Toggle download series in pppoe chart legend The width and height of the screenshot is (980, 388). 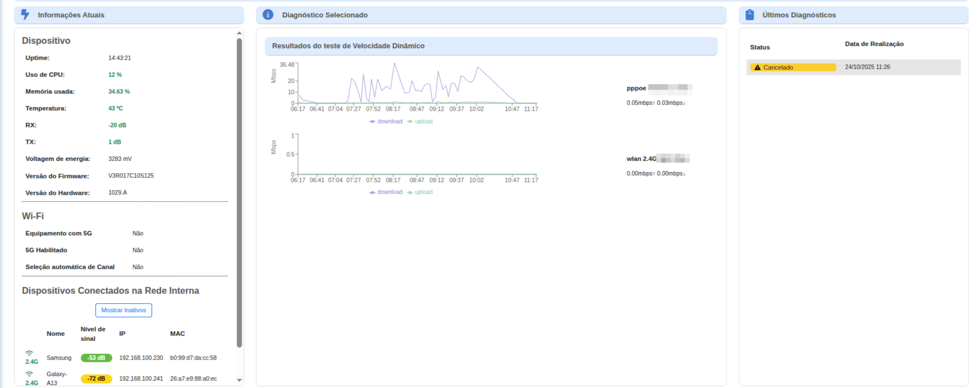point(386,121)
